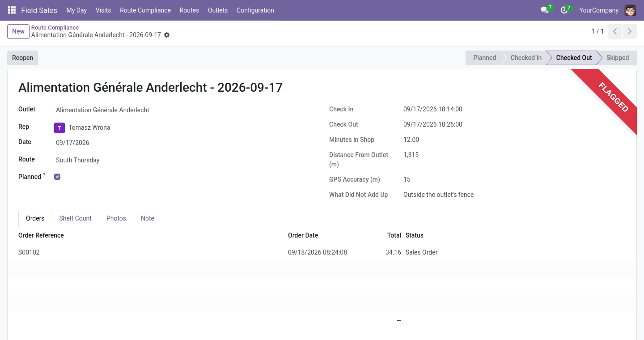Open the My Day menu
The width and height of the screenshot is (644, 340).
pos(76,10)
